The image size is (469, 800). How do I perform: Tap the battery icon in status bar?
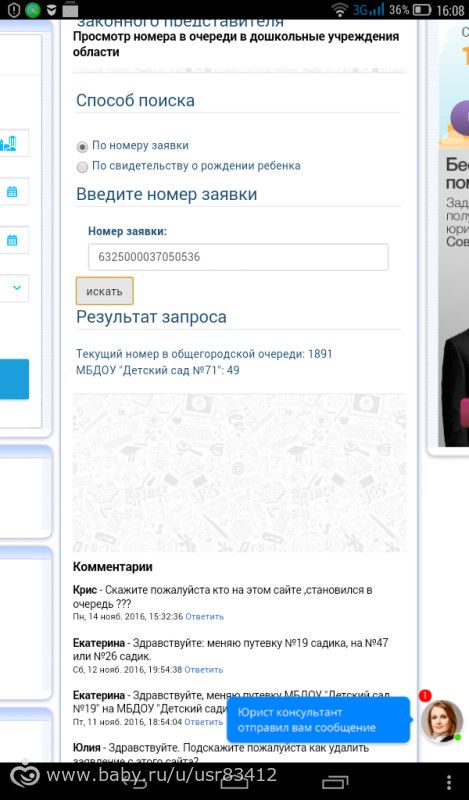click(x=422, y=10)
